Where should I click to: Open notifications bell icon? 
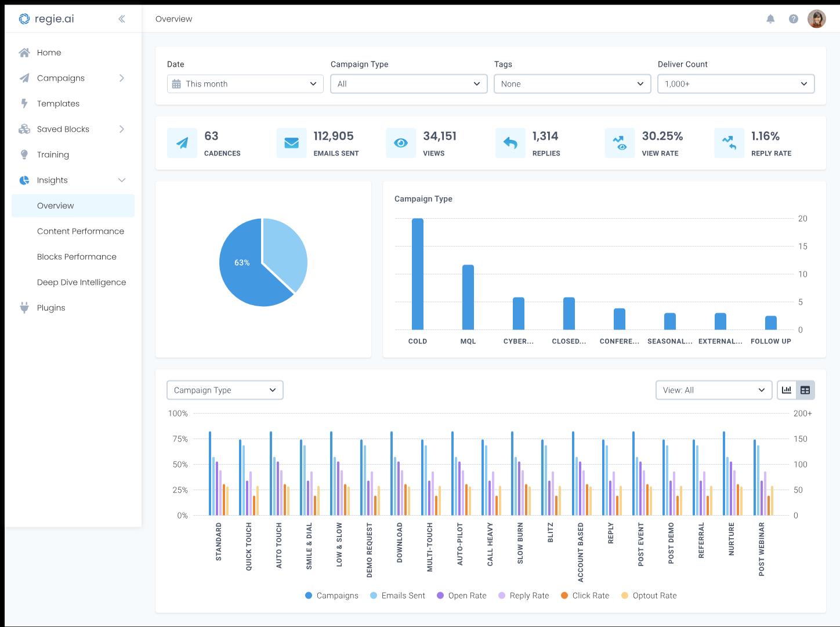point(770,19)
